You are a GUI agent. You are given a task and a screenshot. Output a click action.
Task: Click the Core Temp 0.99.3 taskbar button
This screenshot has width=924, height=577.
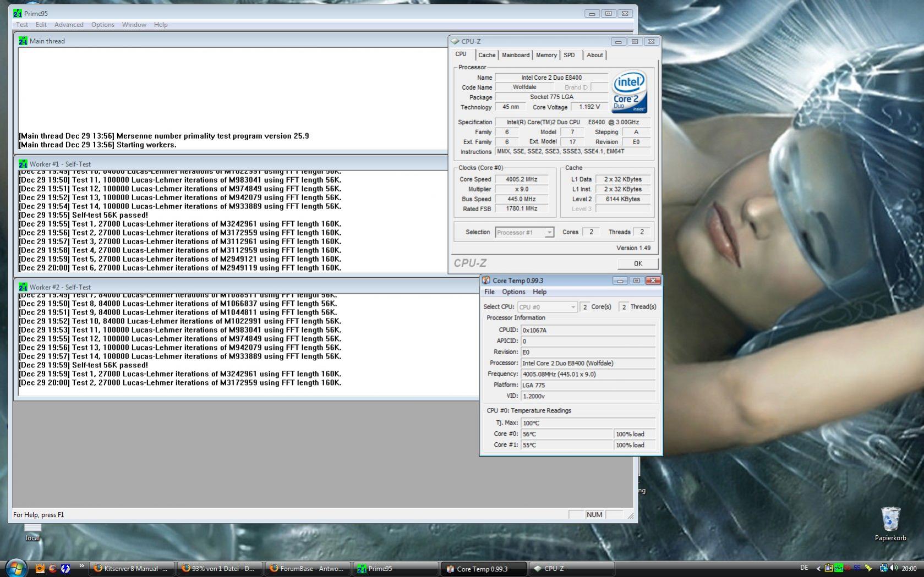pyautogui.click(x=483, y=569)
